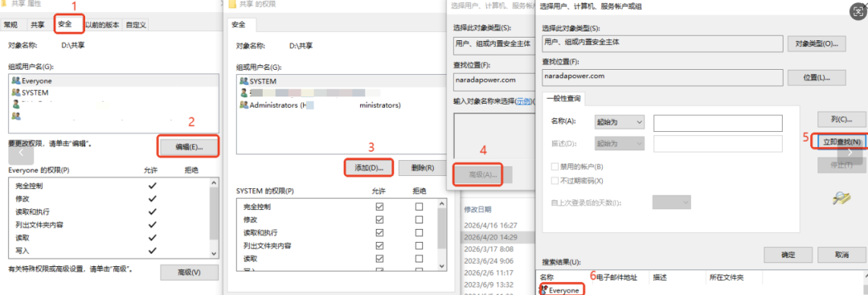This screenshot has width=868, height=295.
Task: Click the left chevron previous-image arrow
Action: pos(20,152)
